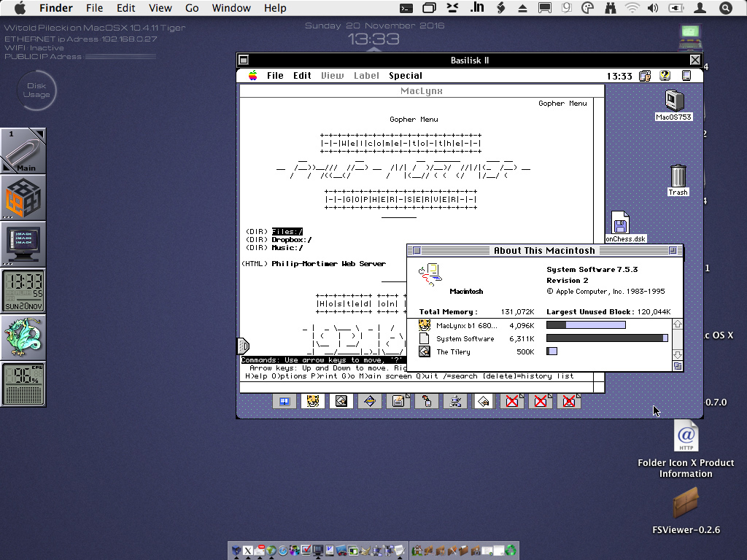Open Folder Icon X Product Information file
747x560 pixels.
coord(686,436)
